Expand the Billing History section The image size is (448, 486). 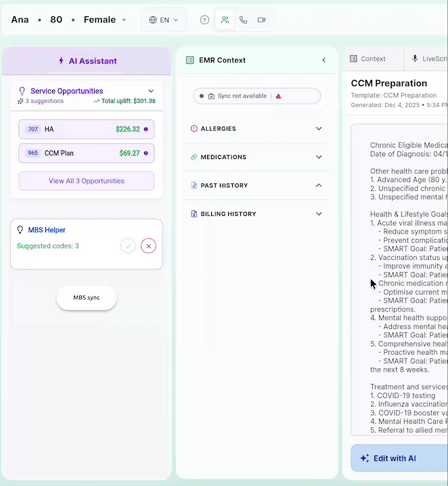(x=319, y=214)
